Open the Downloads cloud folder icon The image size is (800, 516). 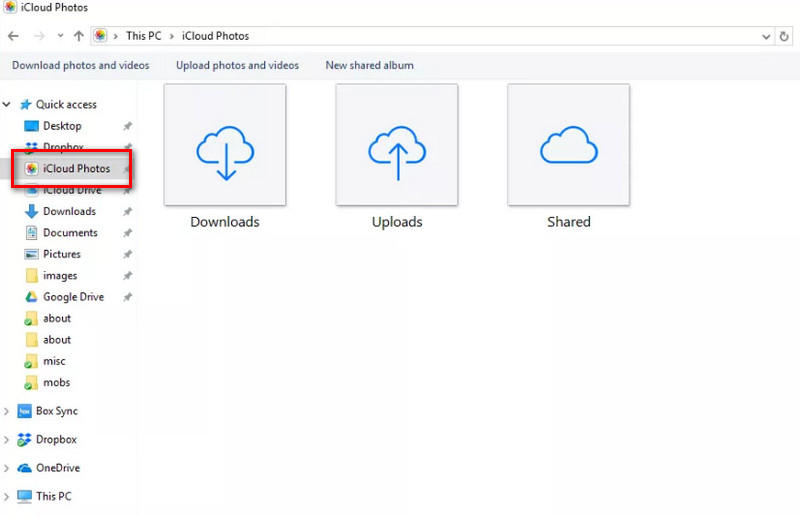(225, 145)
